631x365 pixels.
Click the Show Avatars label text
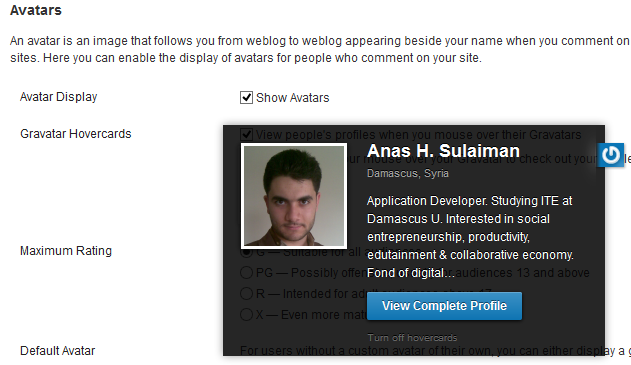coord(293,98)
